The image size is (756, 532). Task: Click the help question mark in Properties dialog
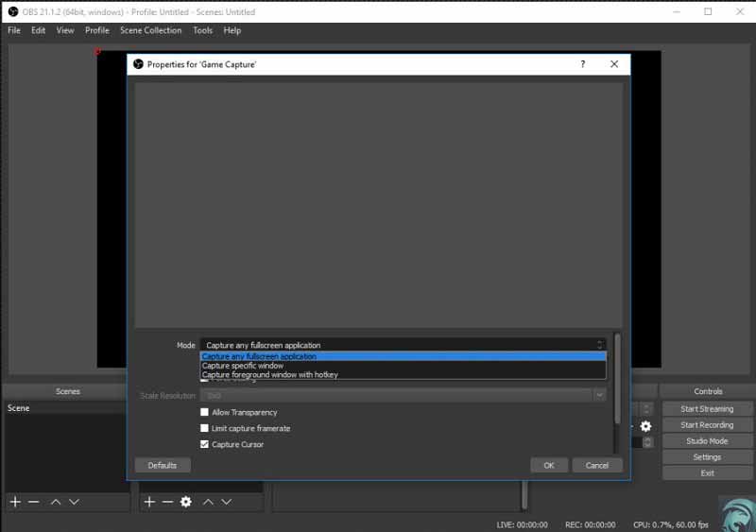click(x=583, y=64)
